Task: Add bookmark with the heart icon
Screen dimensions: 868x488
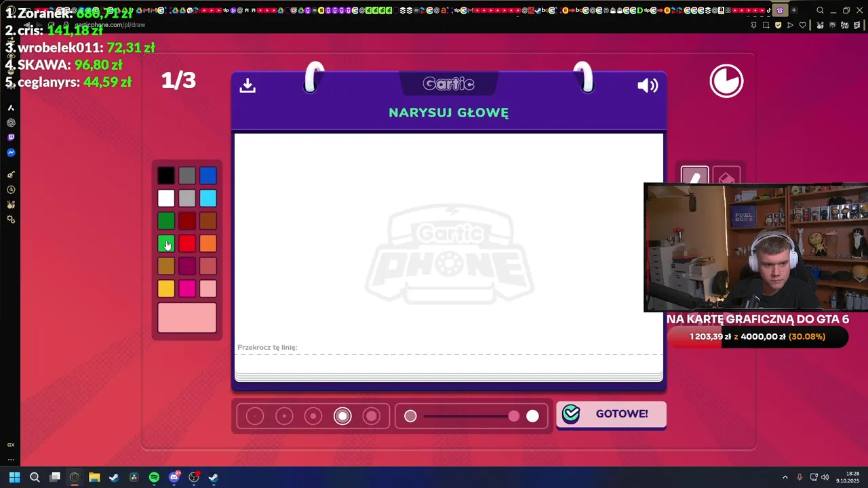Action: [802, 25]
